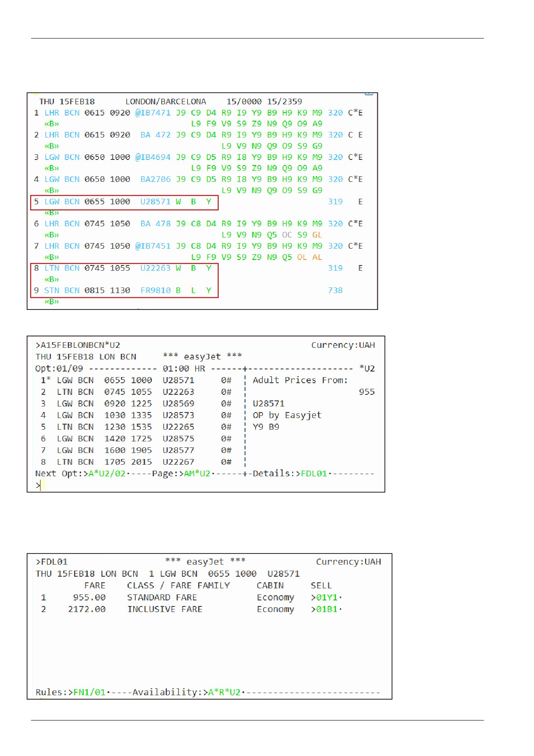Click the @IB4694 flight number
This screenshot has height=756, width=534.
(x=153, y=157)
